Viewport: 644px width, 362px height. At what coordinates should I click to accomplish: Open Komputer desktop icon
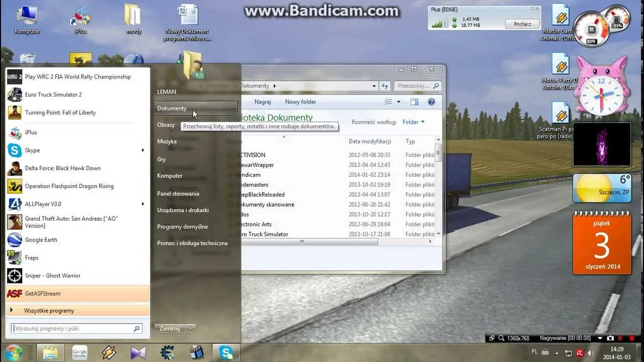point(27,20)
